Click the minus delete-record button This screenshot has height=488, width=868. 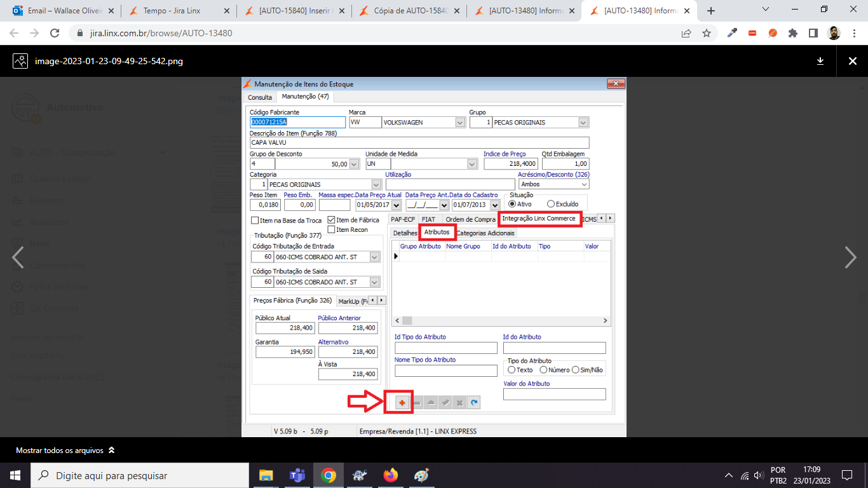(417, 402)
